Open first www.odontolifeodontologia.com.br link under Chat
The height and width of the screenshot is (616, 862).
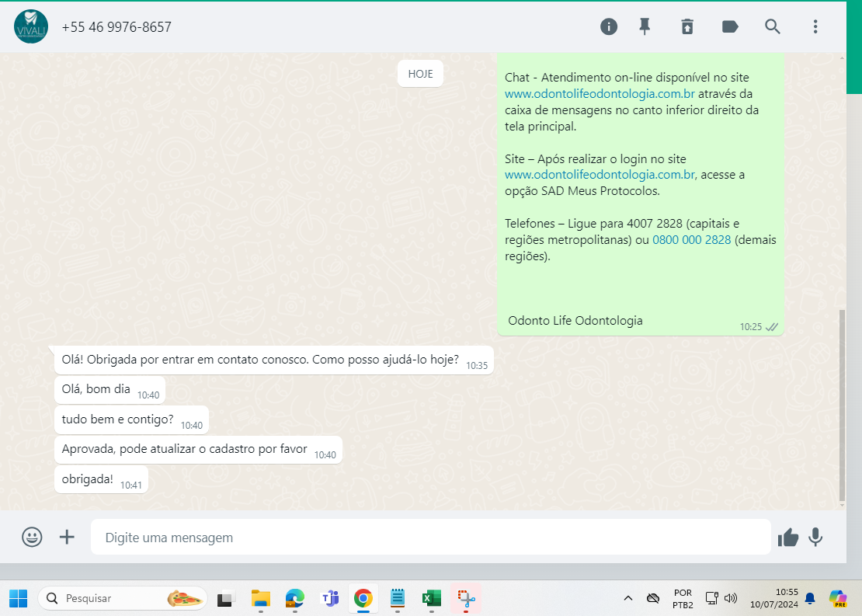[600, 93]
